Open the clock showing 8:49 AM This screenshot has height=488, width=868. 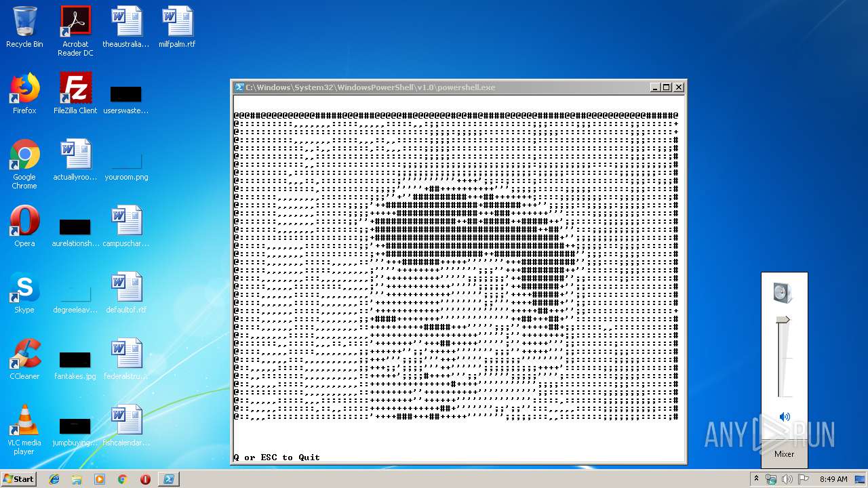(833, 479)
